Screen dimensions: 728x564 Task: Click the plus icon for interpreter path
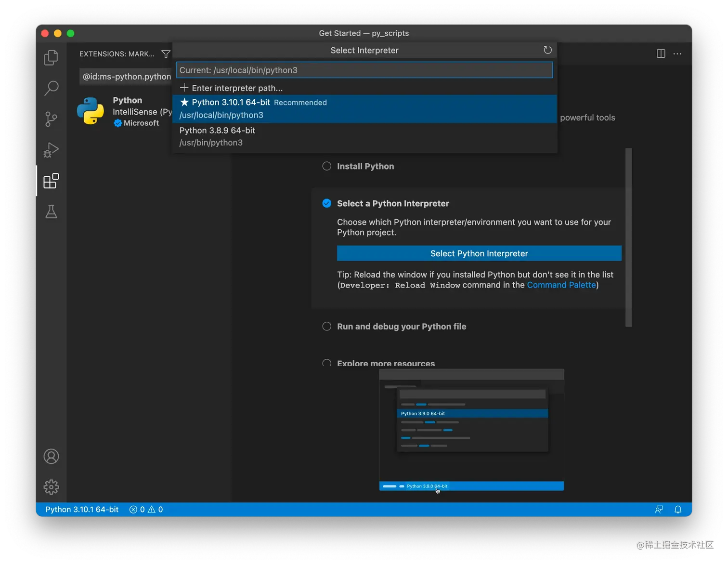[184, 88]
